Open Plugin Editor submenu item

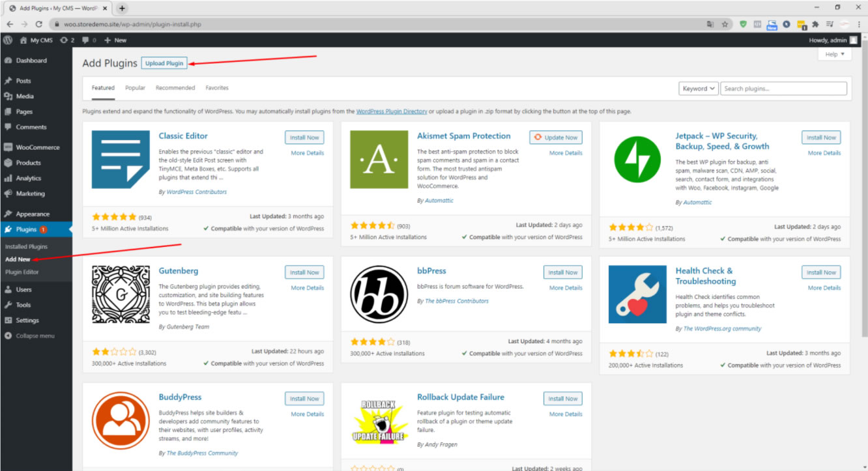tap(22, 272)
